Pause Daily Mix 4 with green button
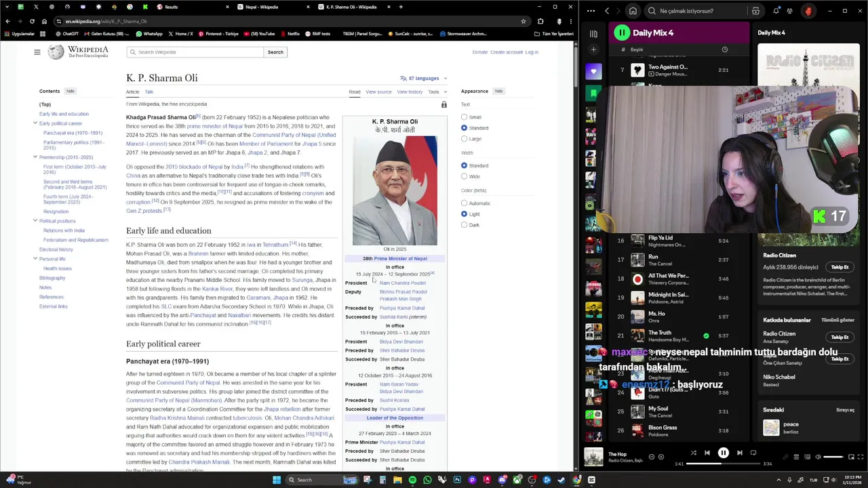868x488 pixels. tap(622, 33)
